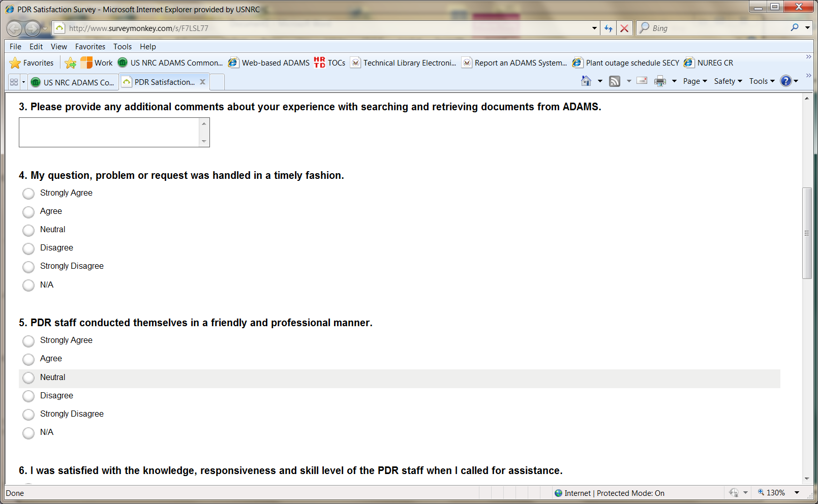Screen dimensions: 818x504
Task: Open the new blank tab button
Action: coord(217,82)
